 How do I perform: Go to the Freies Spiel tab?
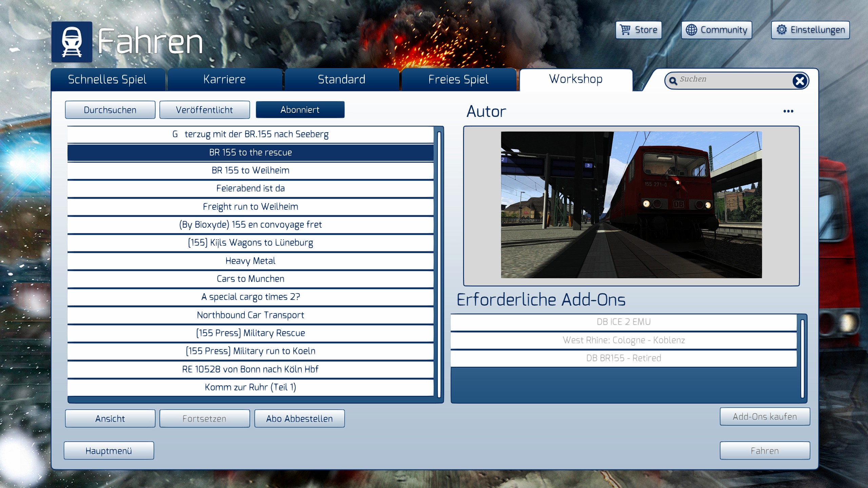tap(458, 79)
